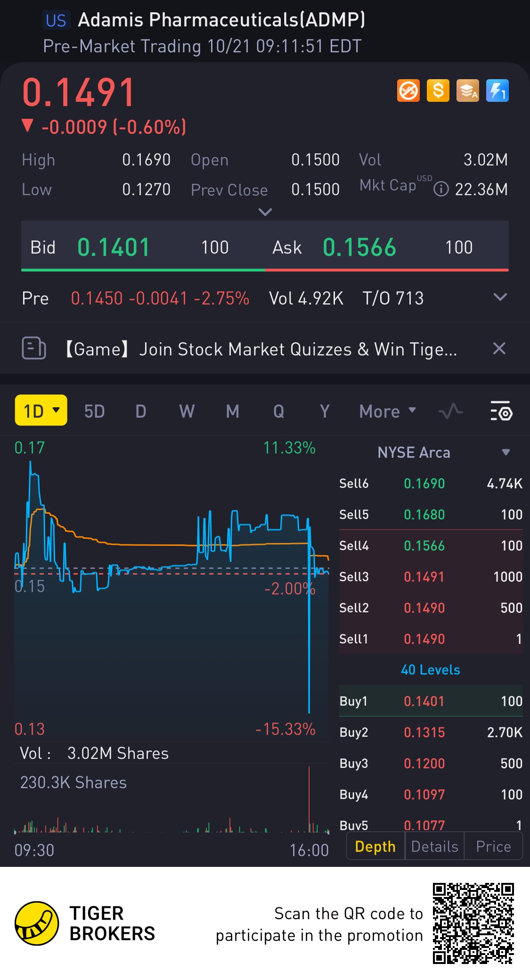
Task: Select the Buy3 row at 0.1200
Action: click(x=431, y=763)
